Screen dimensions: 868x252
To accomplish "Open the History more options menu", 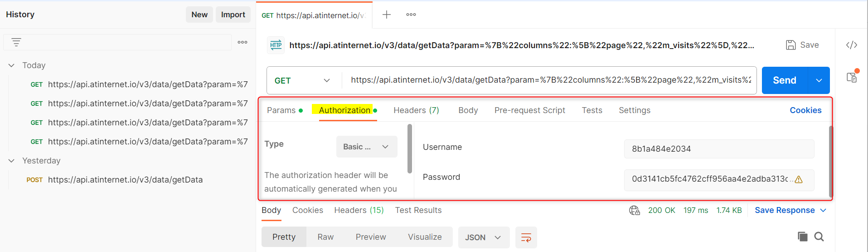I will click(242, 42).
